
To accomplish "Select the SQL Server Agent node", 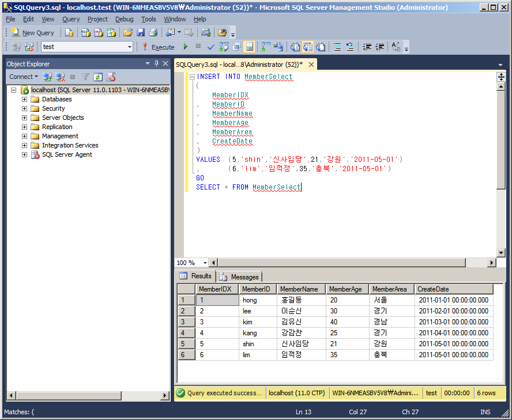I will [x=67, y=154].
